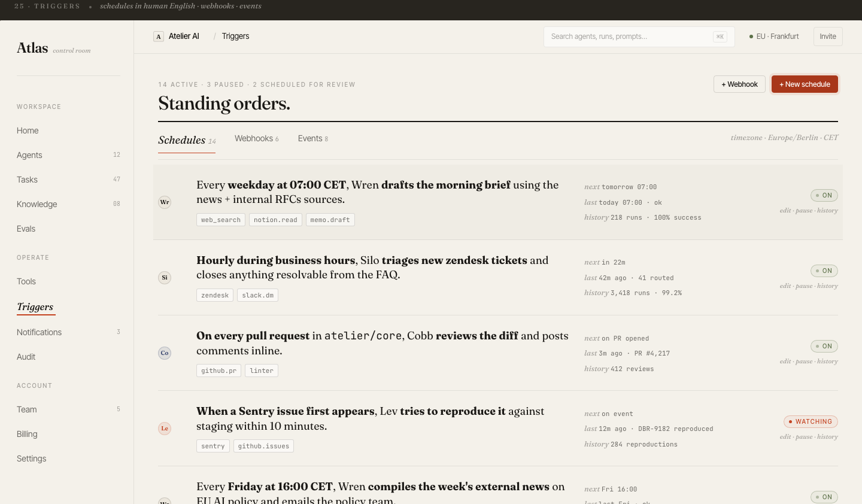862x504 pixels.
Task: Click the Wren agent avatar badge
Action: tap(165, 202)
